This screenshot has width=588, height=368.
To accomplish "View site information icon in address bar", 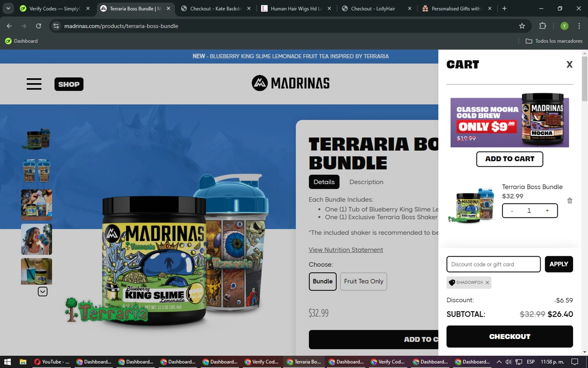I will pos(56,26).
